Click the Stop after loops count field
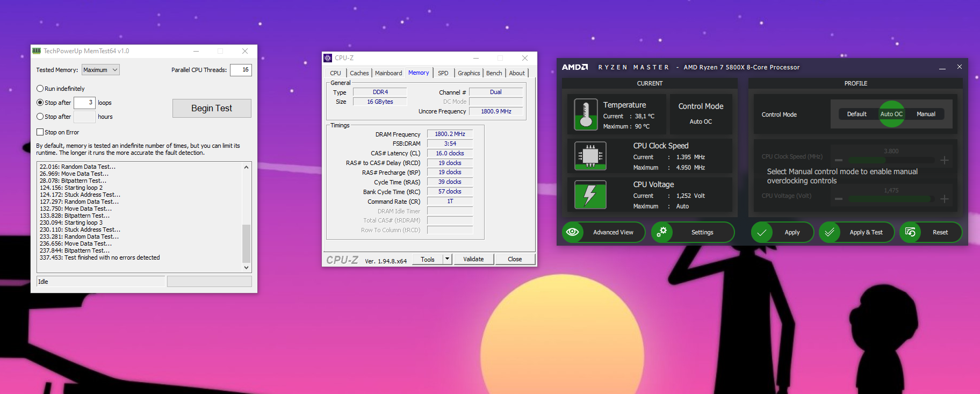 [84, 103]
